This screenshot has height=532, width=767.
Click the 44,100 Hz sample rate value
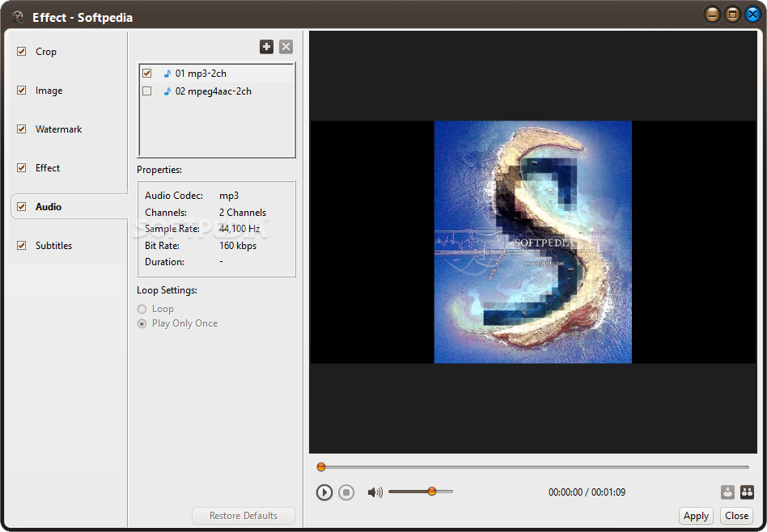point(239,229)
